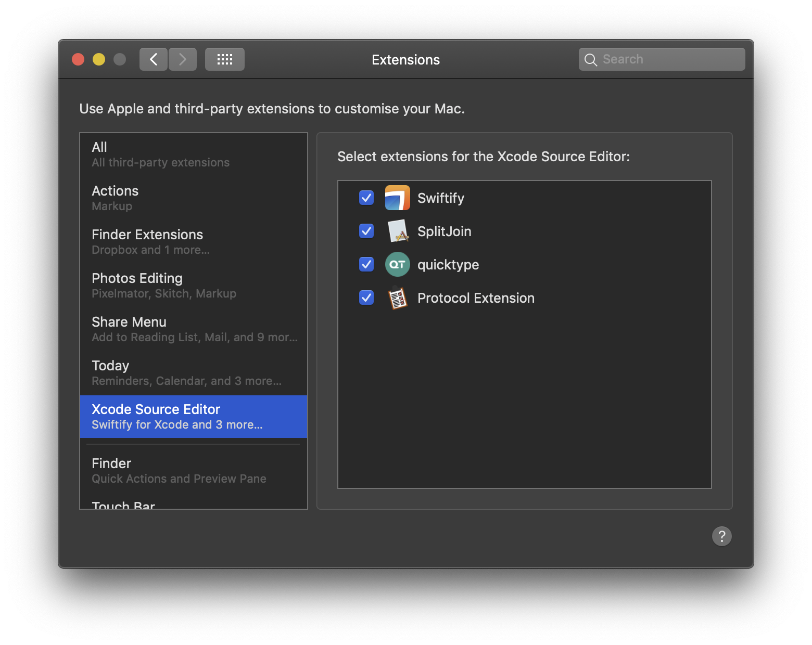Click the Swiftify label text
The width and height of the screenshot is (812, 645).
point(441,198)
